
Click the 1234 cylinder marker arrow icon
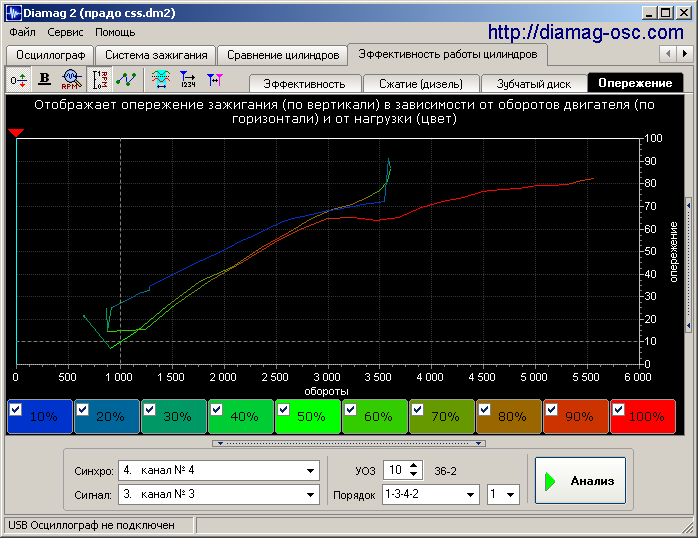[x=187, y=79]
